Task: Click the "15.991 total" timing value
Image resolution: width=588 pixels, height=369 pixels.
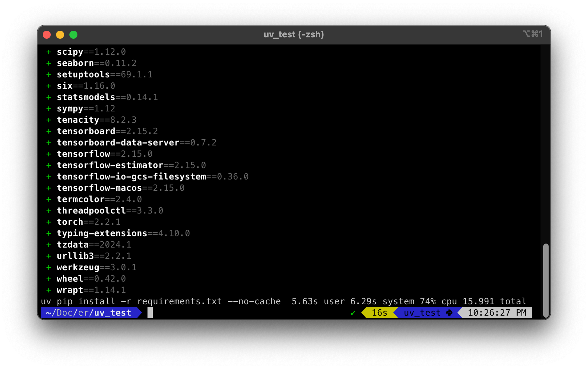Action: tap(494, 301)
